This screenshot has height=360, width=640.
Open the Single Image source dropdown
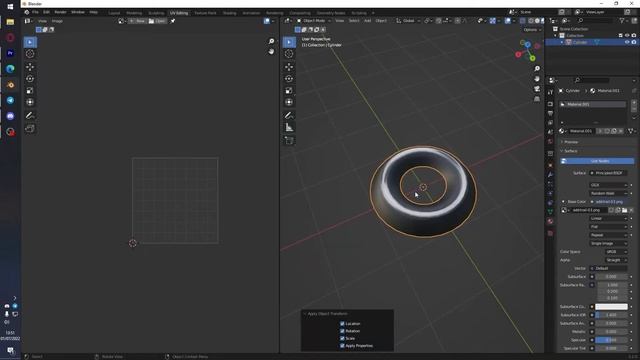(608, 244)
